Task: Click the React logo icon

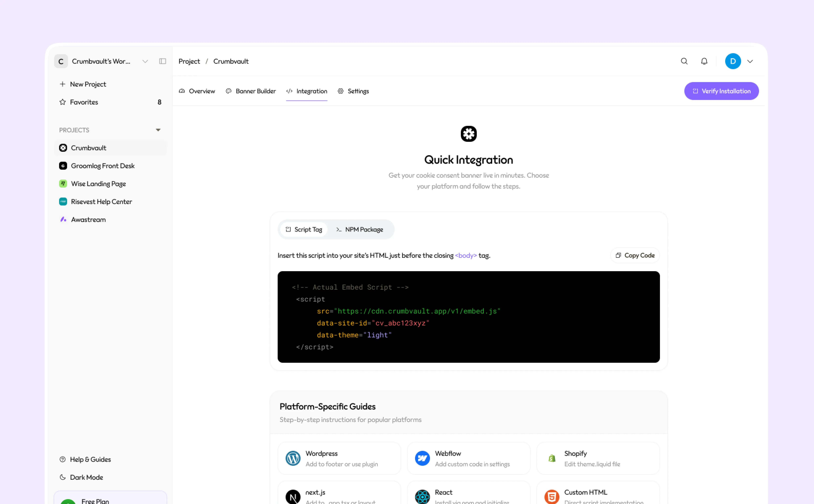Action: pyautogui.click(x=422, y=497)
